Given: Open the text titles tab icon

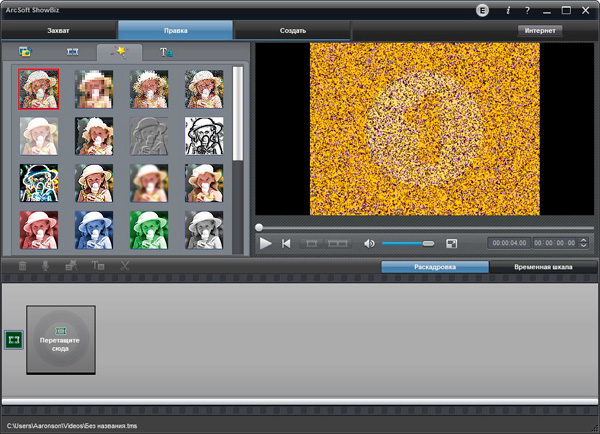Looking at the screenshot, I should [x=167, y=51].
